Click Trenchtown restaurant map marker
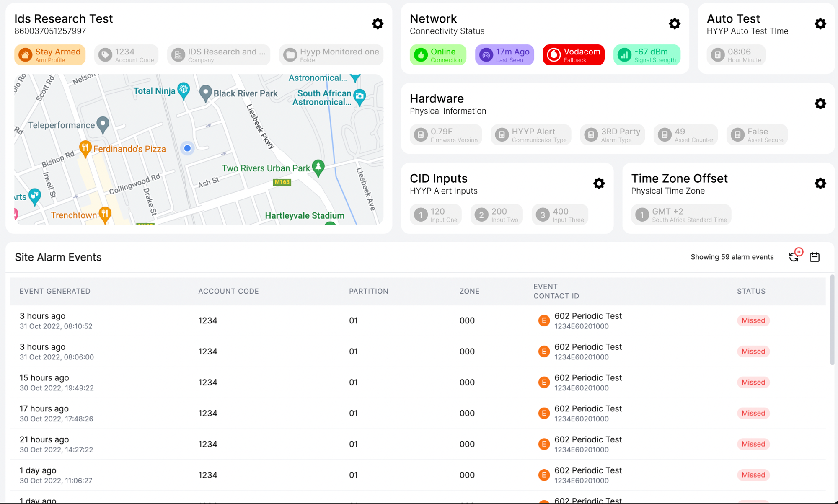This screenshot has height=504, width=838. pos(105,215)
